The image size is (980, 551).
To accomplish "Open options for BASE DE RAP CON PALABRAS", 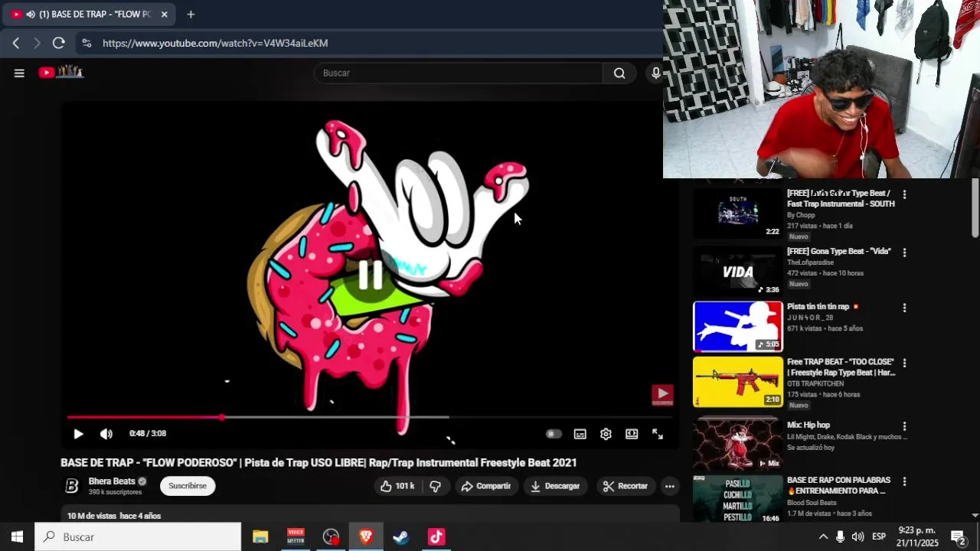I will (x=904, y=481).
